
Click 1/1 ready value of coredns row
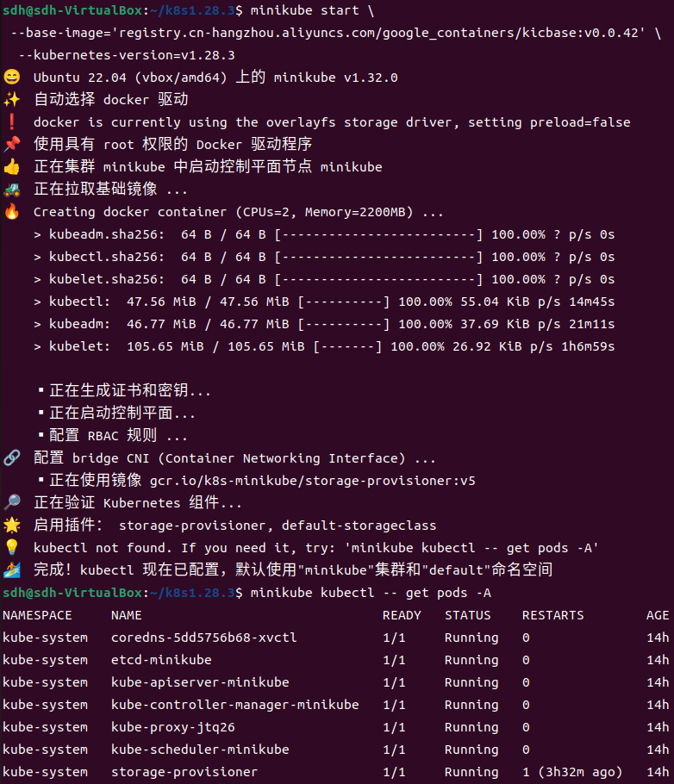[x=394, y=638]
